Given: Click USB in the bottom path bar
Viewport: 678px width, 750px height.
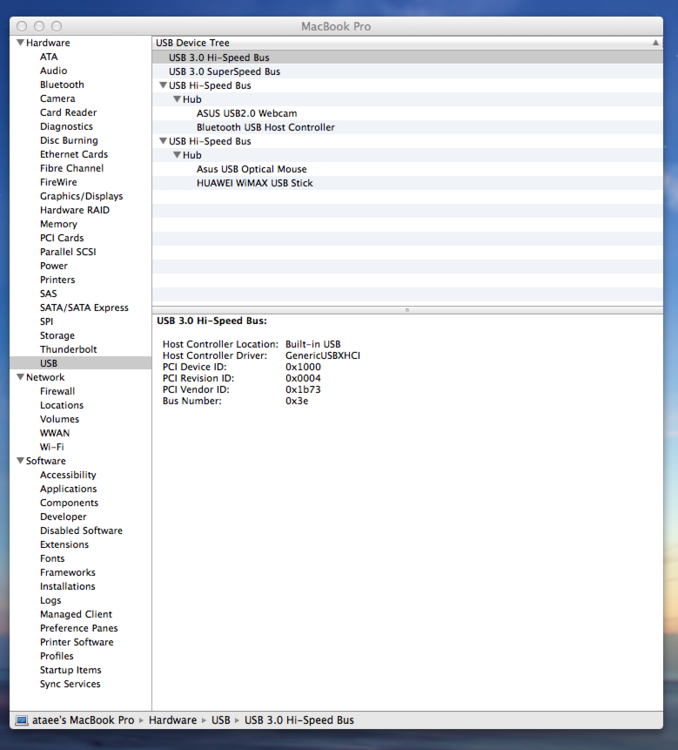Looking at the screenshot, I should 221,720.
